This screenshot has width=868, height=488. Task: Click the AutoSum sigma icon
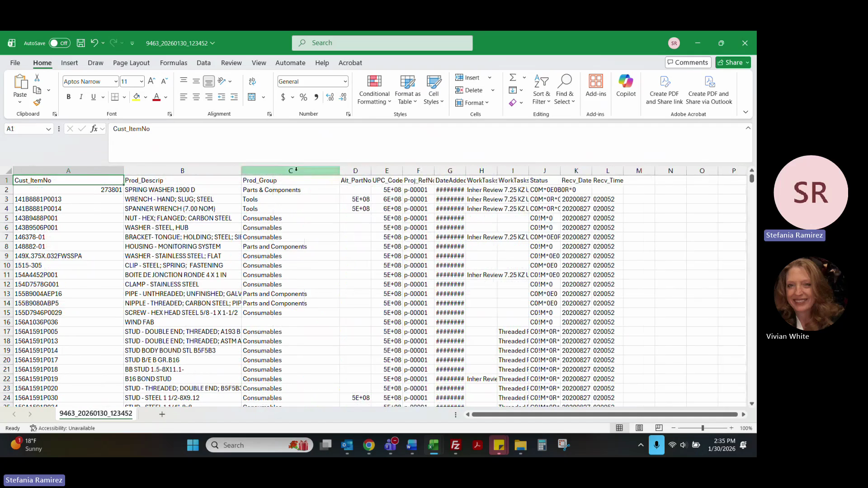tap(513, 78)
